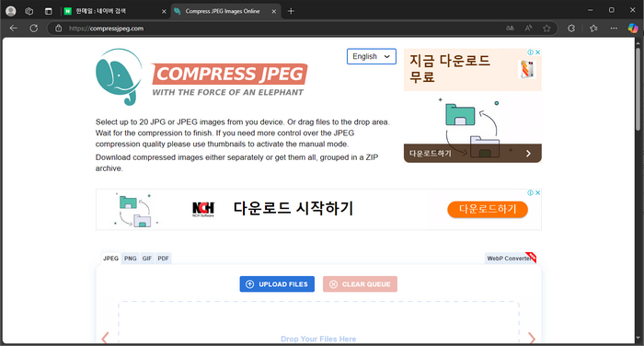The image size is (644, 346).
Task: Open the browser extensions icon
Action: click(x=571, y=29)
